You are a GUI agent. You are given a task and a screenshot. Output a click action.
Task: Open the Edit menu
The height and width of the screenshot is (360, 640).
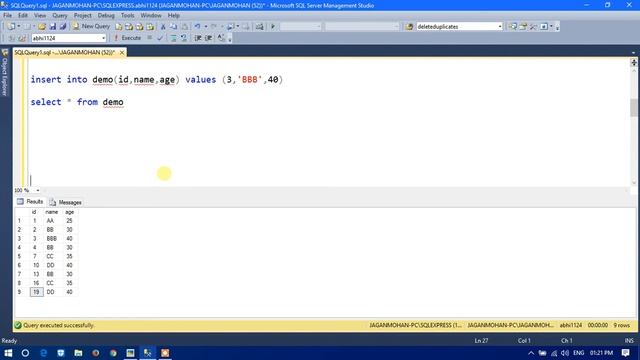tap(23, 16)
